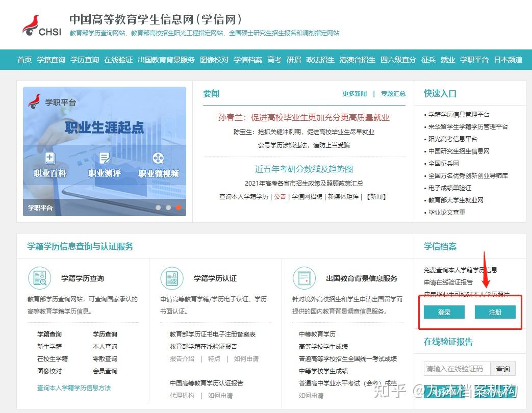Open 本人查询 link
Image resolution: width=532 pixels, height=413 pixels.
(105, 347)
